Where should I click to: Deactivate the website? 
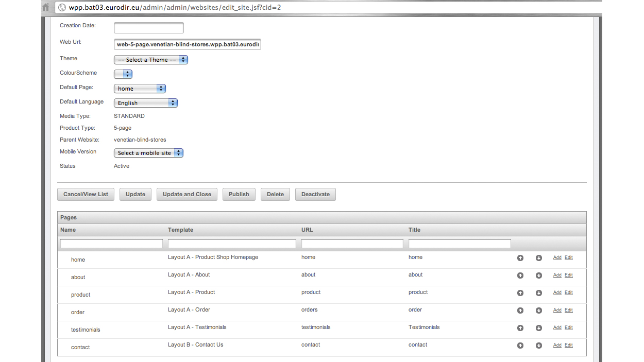(315, 194)
